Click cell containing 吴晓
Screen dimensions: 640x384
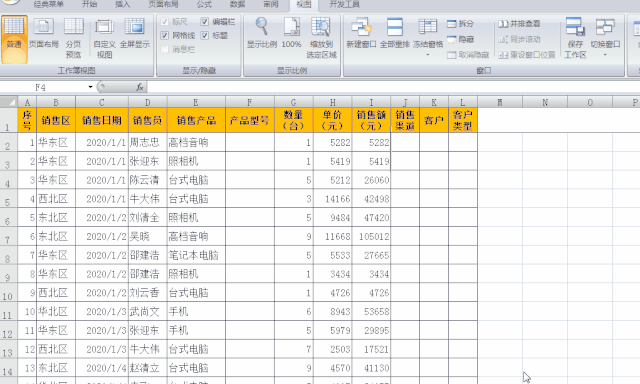148,236
